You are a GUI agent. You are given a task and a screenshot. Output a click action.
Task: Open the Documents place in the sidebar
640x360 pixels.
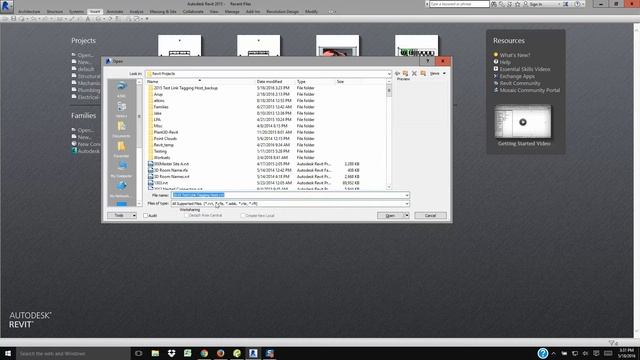pos(121,129)
